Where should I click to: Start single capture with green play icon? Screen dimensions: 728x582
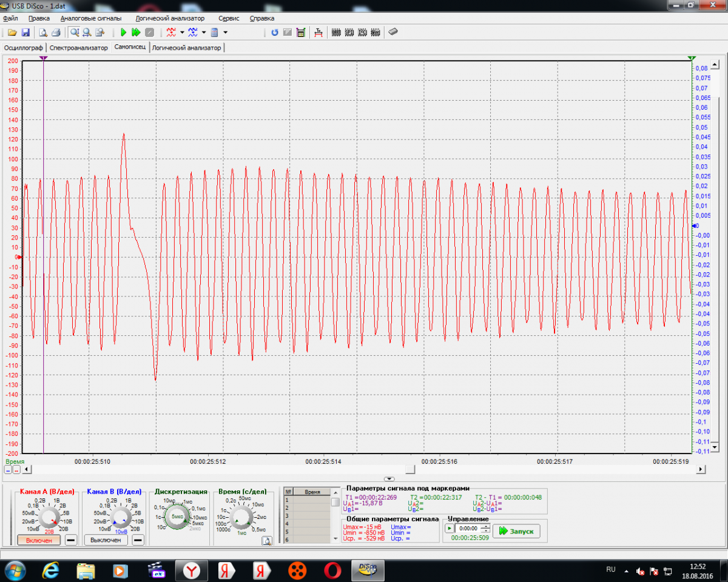coord(123,32)
